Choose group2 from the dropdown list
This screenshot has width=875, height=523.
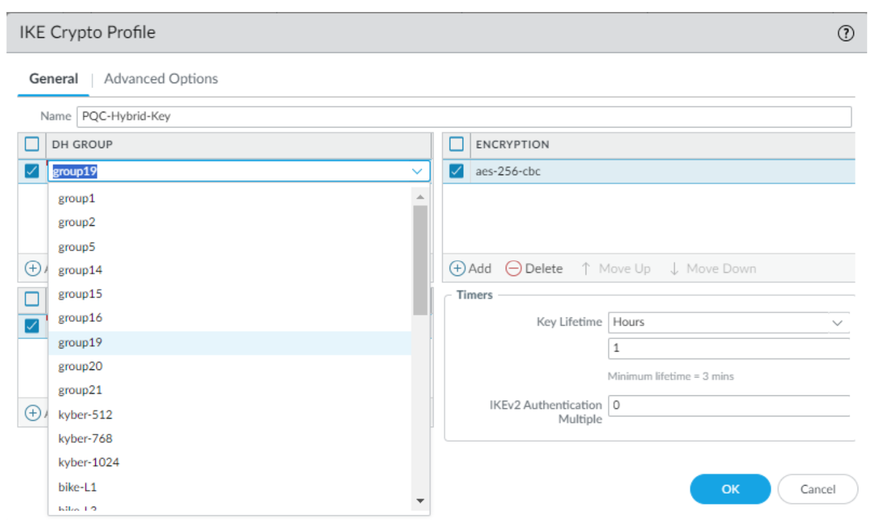coord(229,222)
